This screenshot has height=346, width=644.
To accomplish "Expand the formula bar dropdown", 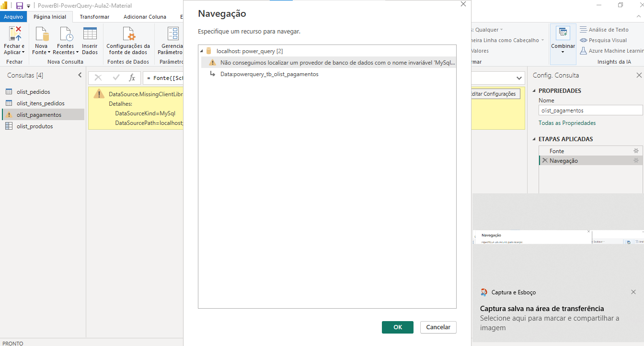I will [520, 78].
